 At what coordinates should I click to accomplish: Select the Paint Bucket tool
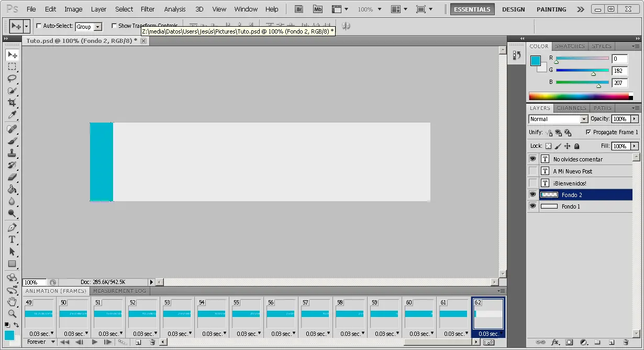pyautogui.click(x=12, y=189)
